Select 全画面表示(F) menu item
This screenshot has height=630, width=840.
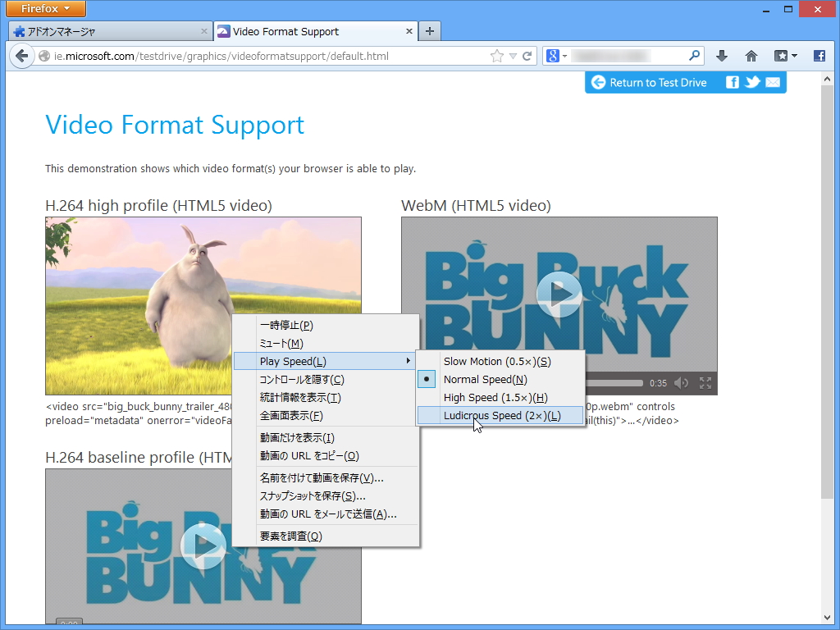click(x=326, y=416)
